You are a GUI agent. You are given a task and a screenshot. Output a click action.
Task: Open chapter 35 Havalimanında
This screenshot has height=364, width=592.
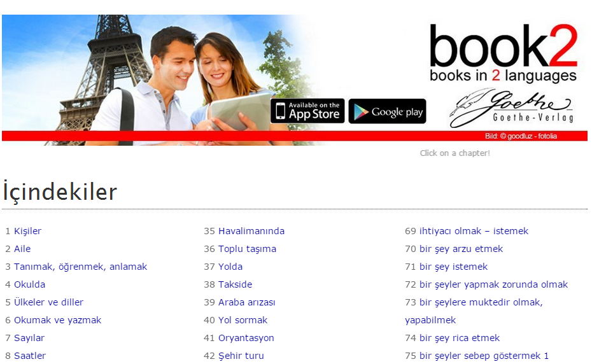(251, 231)
